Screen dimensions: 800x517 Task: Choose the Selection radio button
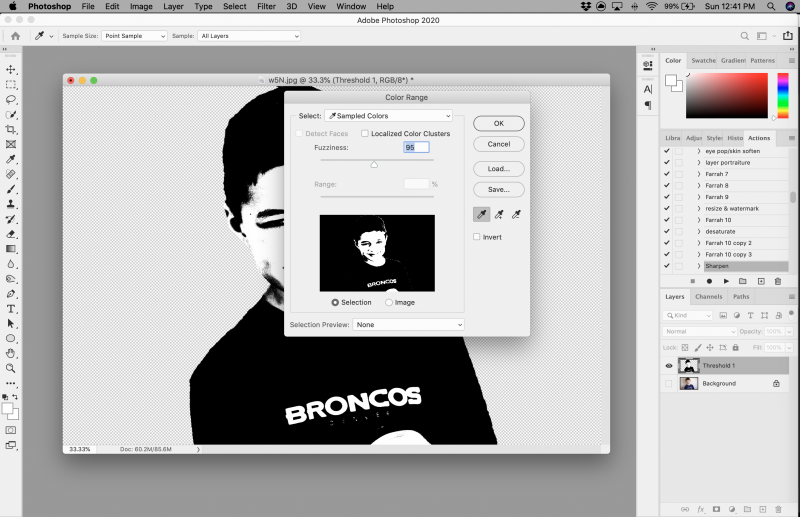click(x=335, y=303)
